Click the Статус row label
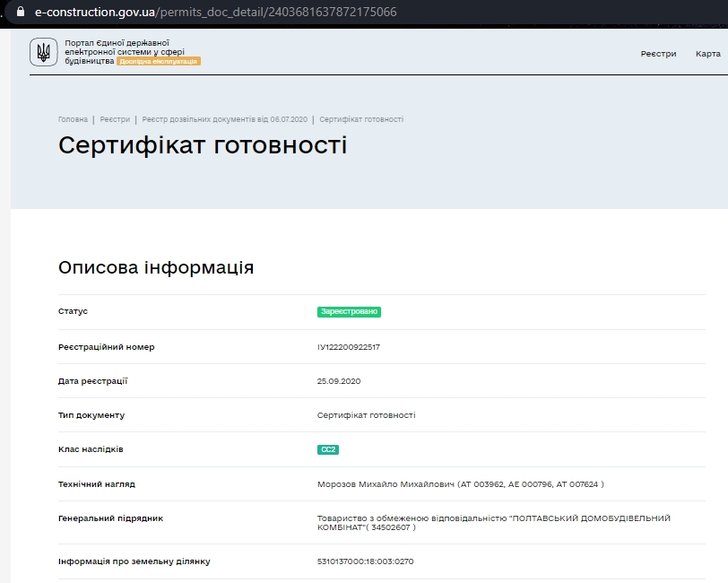This screenshot has height=583, width=728. click(73, 311)
